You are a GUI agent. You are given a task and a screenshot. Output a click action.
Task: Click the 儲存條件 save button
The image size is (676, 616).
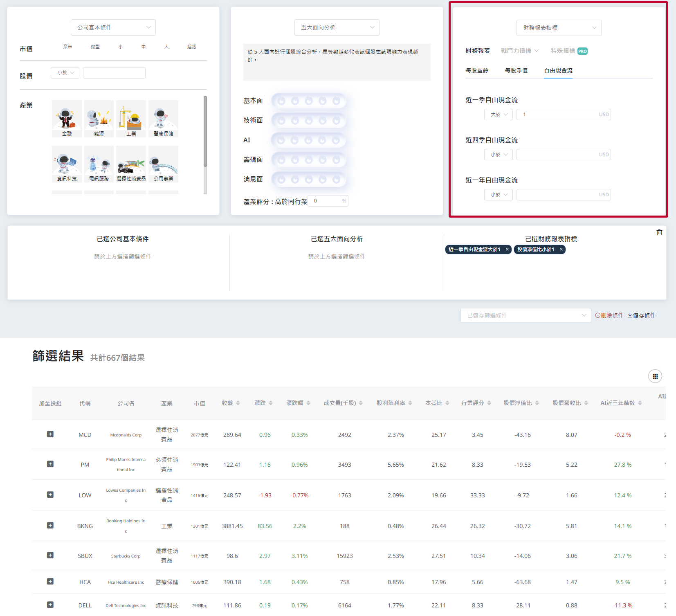pos(642,315)
